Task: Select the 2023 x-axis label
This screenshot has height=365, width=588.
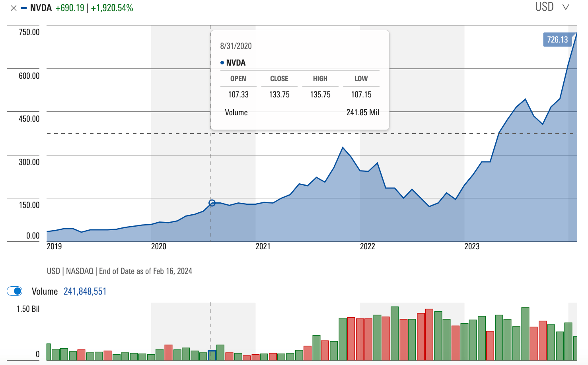Action: point(472,246)
